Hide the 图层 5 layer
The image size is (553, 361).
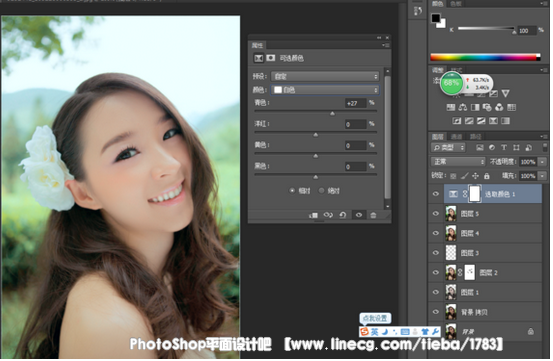[436, 214]
